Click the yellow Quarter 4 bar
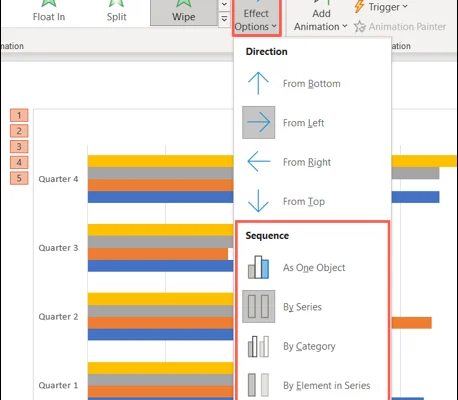This screenshot has width=458, height=400. 160,161
